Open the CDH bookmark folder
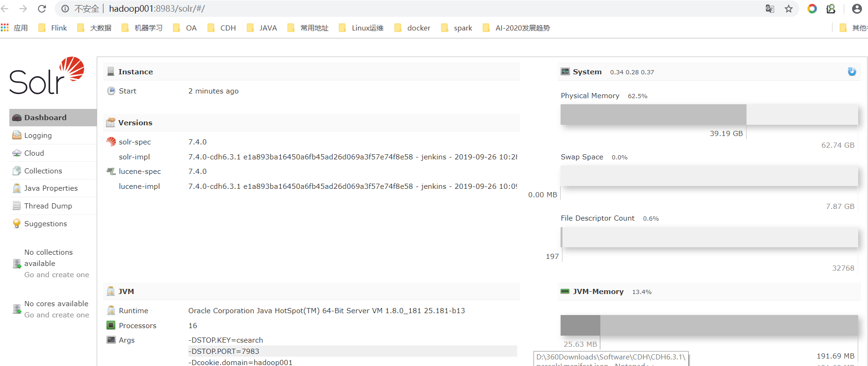Screen dimensions: 868x366 (222, 28)
